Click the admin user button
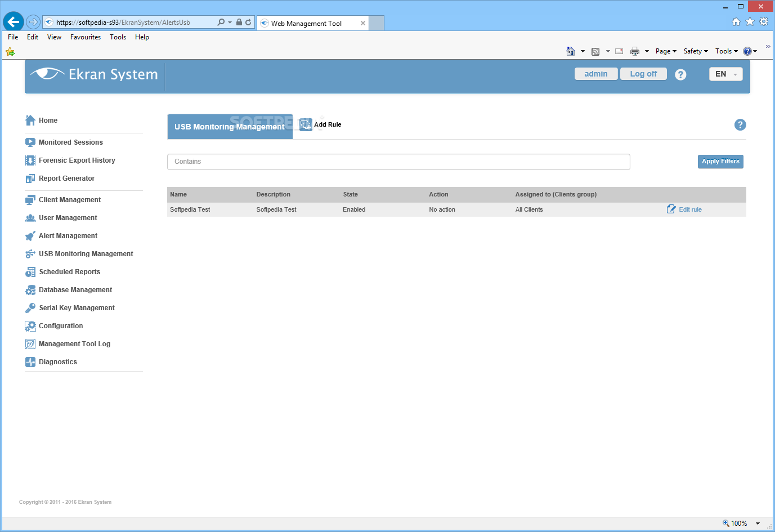This screenshot has height=532, width=775. pyautogui.click(x=596, y=74)
